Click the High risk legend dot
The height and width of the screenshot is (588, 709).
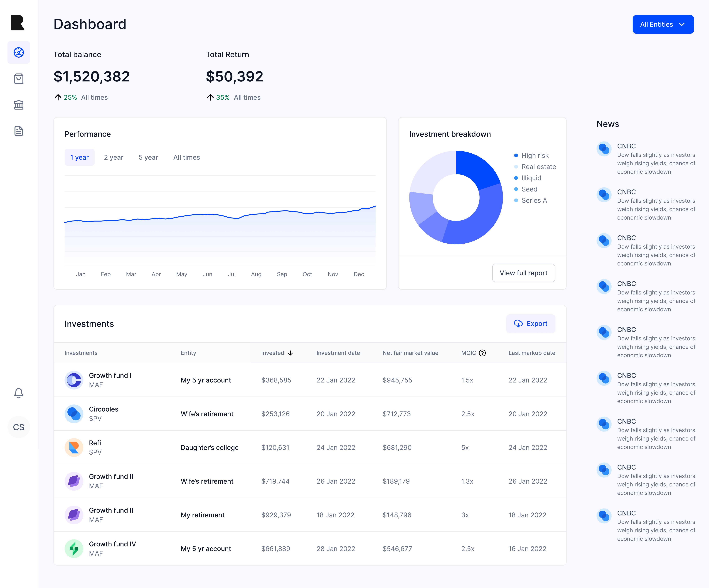pyautogui.click(x=516, y=156)
